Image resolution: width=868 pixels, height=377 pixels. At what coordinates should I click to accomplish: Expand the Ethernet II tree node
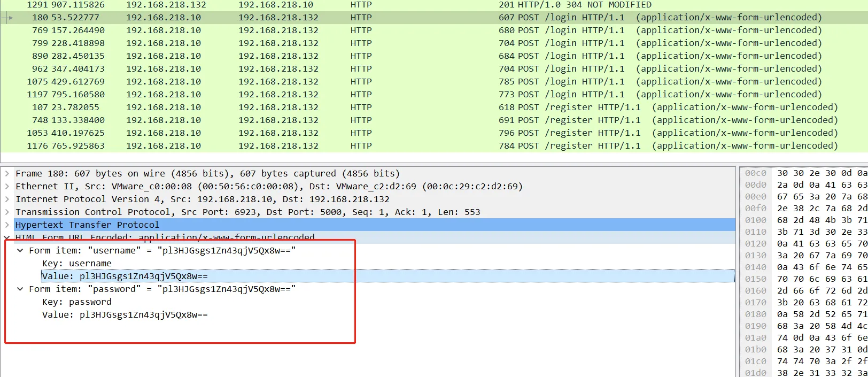[7, 187]
